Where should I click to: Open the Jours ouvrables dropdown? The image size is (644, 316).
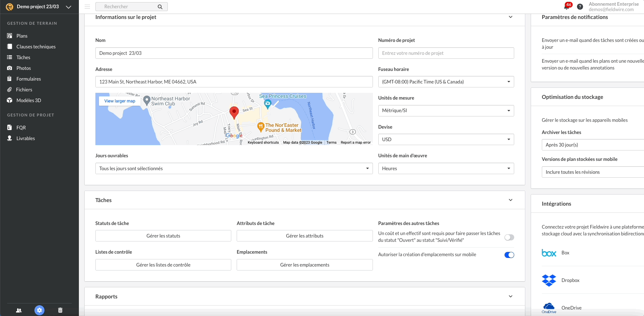pyautogui.click(x=234, y=168)
